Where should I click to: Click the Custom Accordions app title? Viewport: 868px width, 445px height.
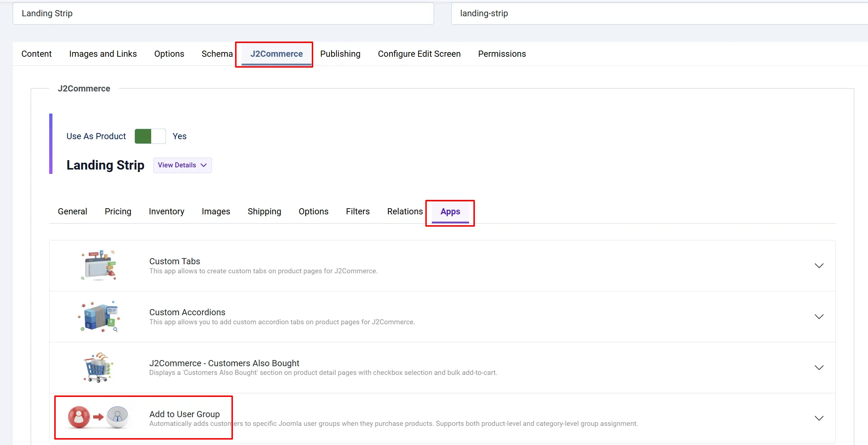tap(187, 312)
